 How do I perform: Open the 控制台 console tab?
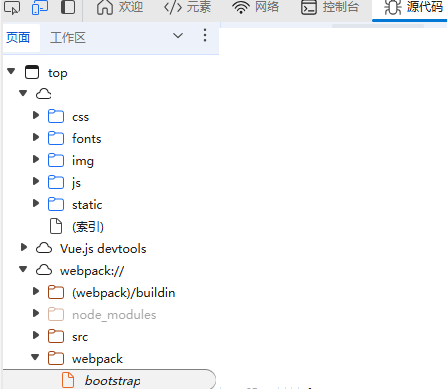[x=330, y=7]
